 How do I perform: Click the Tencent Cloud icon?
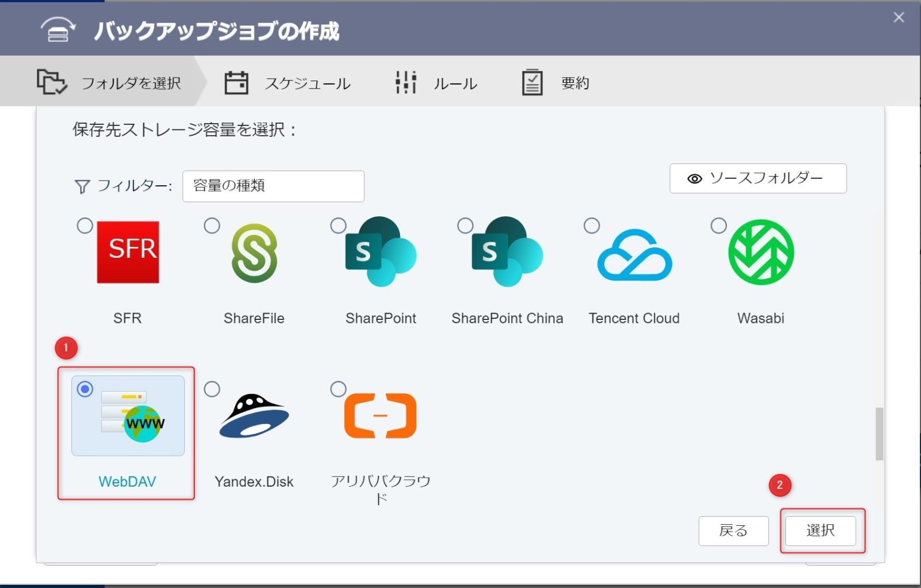pyautogui.click(x=634, y=256)
